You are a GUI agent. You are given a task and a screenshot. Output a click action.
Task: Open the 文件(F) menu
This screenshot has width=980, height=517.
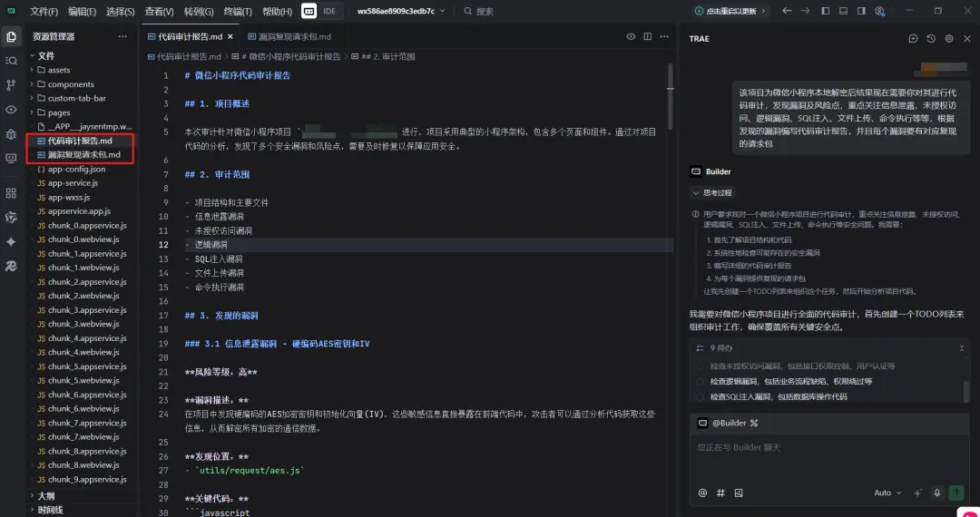point(44,11)
